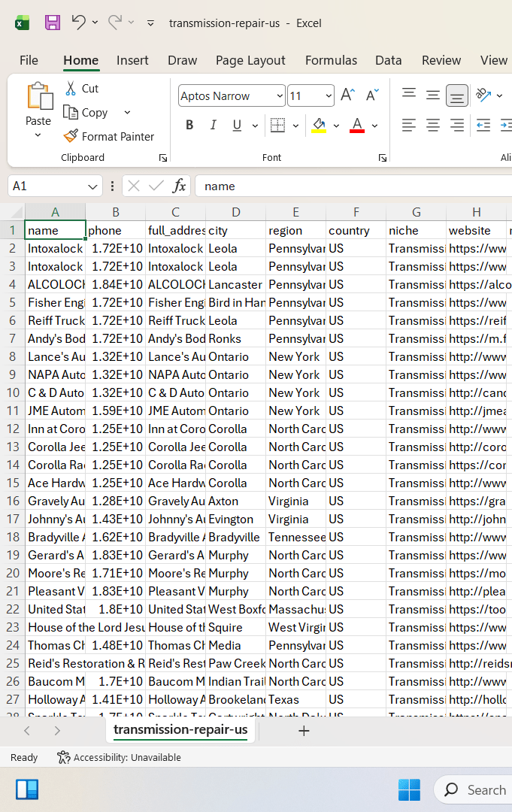Expand the underline style arrow
Viewport: 512px width, 812px height.
255,126
